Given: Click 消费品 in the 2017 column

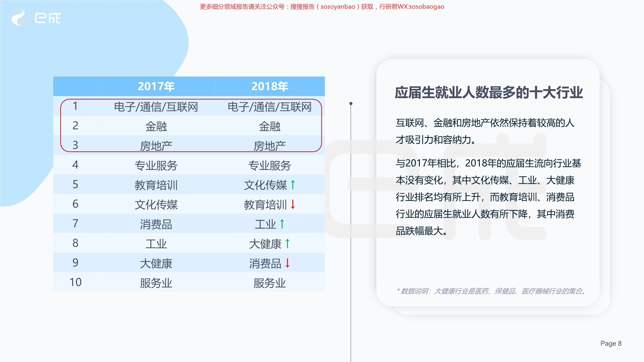Looking at the screenshot, I should (156, 225).
